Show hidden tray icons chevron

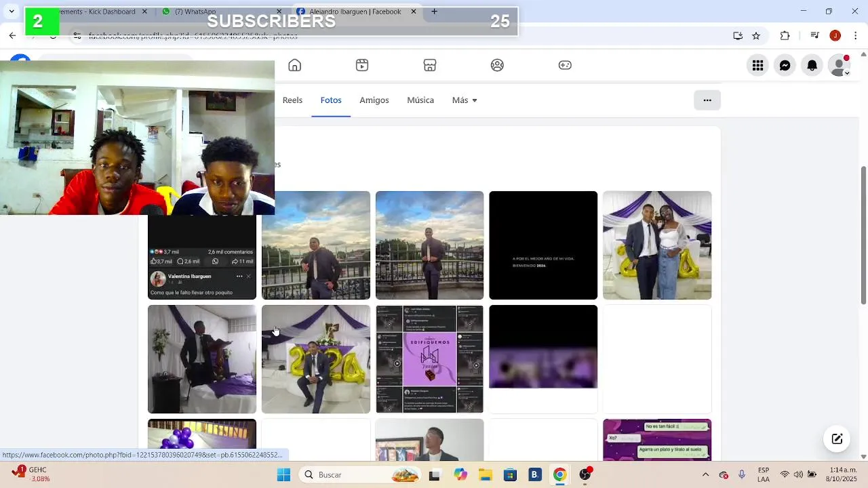pos(705,474)
